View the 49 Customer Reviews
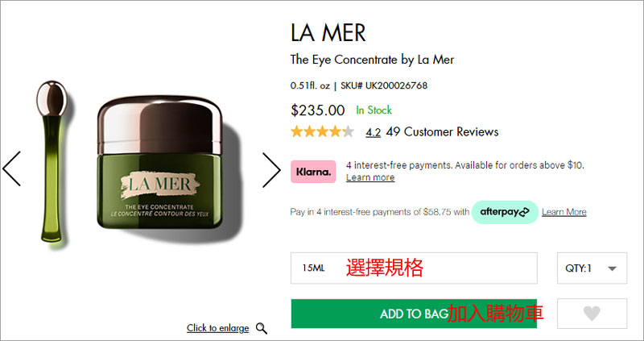The image size is (644, 341). click(442, 132)
